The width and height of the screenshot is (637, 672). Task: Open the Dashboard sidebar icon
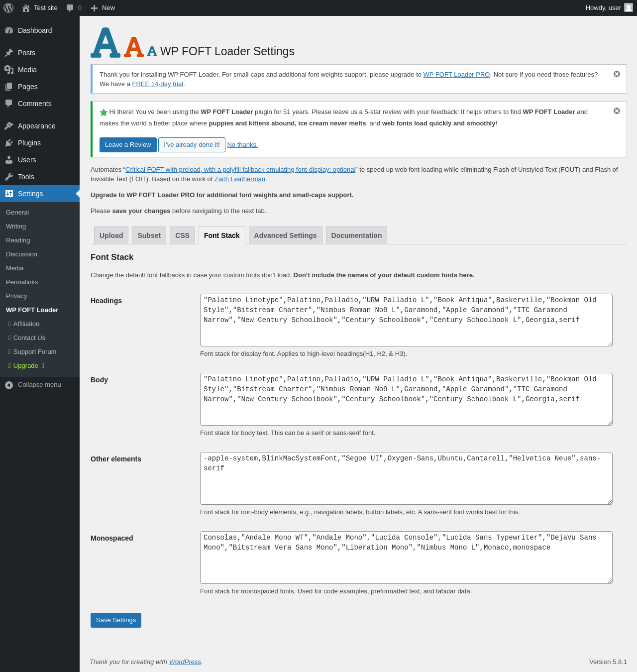tap(9, 30)
